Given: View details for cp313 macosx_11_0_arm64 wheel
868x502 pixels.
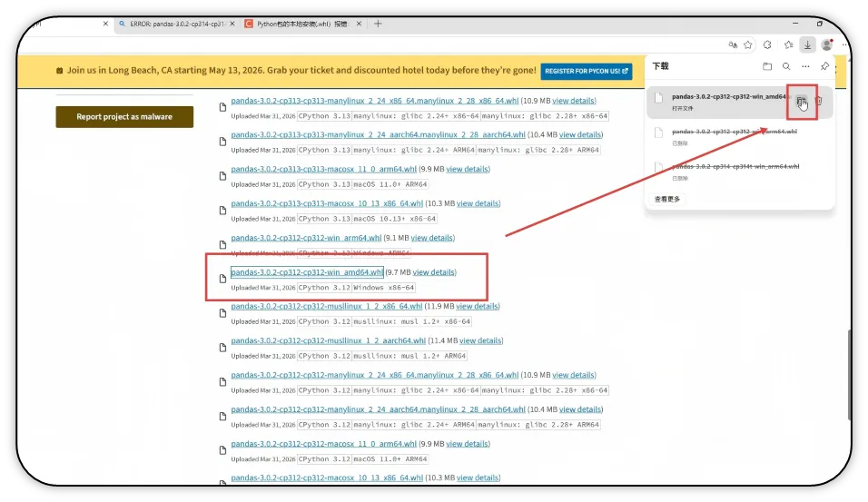Looking at the screenshot, I should [x=468, y=170].
